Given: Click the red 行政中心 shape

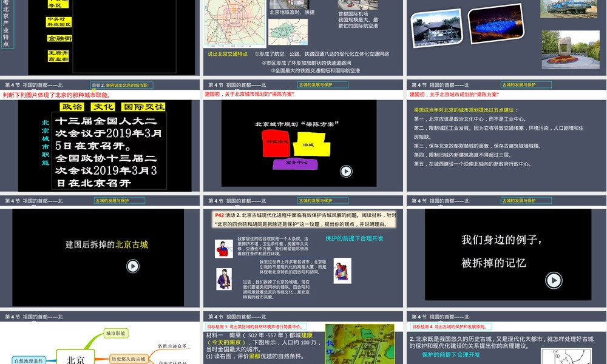Looking at the screenshot, I should click(x=277, y=143).
